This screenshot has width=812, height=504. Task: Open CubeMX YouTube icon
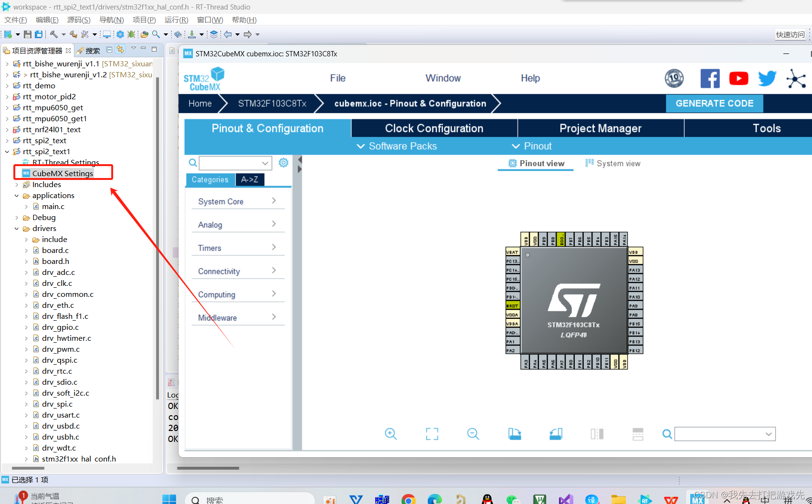[738, 78]
